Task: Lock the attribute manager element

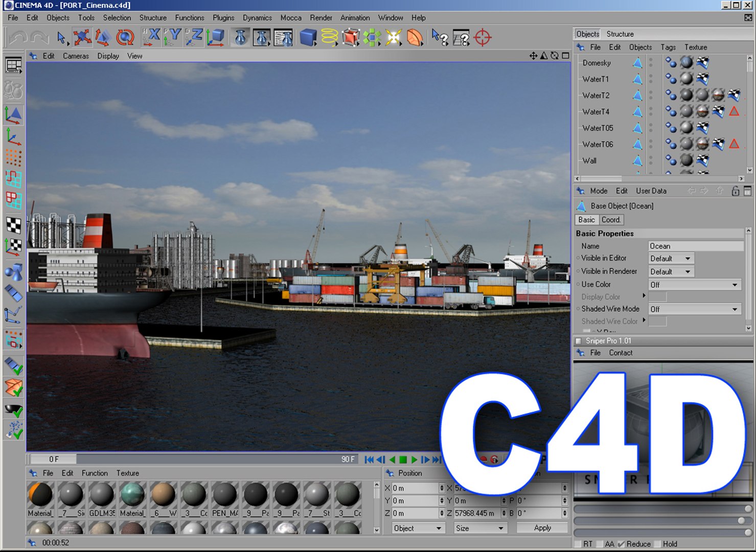Action: [735, 191]
